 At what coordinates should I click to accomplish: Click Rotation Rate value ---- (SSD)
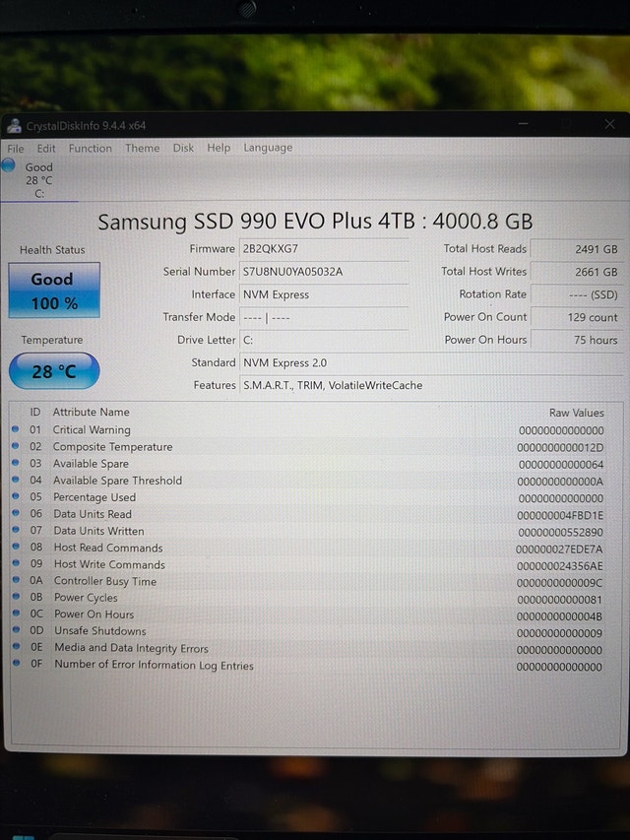click(x=577, y=295)
